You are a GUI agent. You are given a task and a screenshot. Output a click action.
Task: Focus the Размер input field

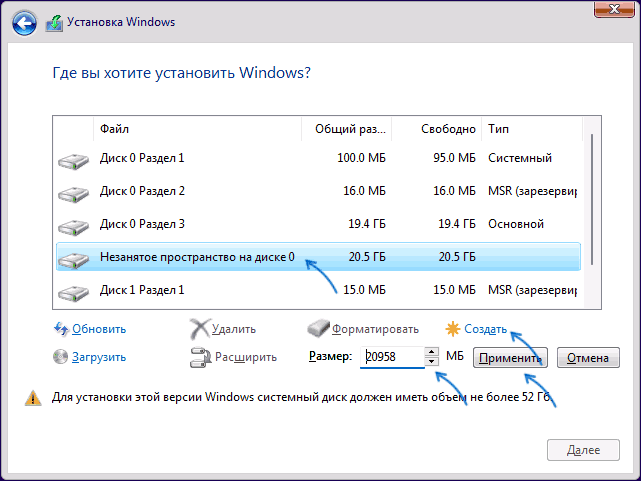(392, 357)
